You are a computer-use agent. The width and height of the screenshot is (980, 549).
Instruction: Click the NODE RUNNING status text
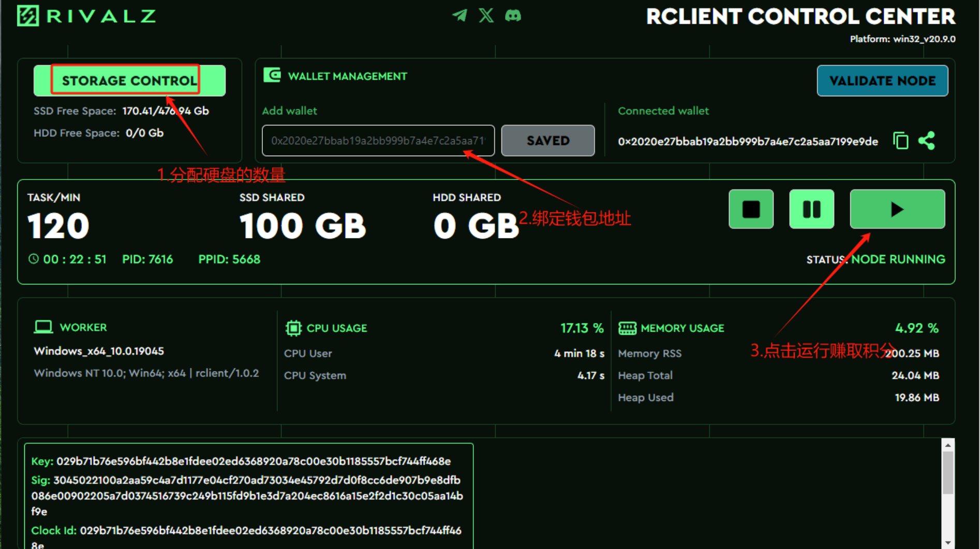[x=898, y=259]
